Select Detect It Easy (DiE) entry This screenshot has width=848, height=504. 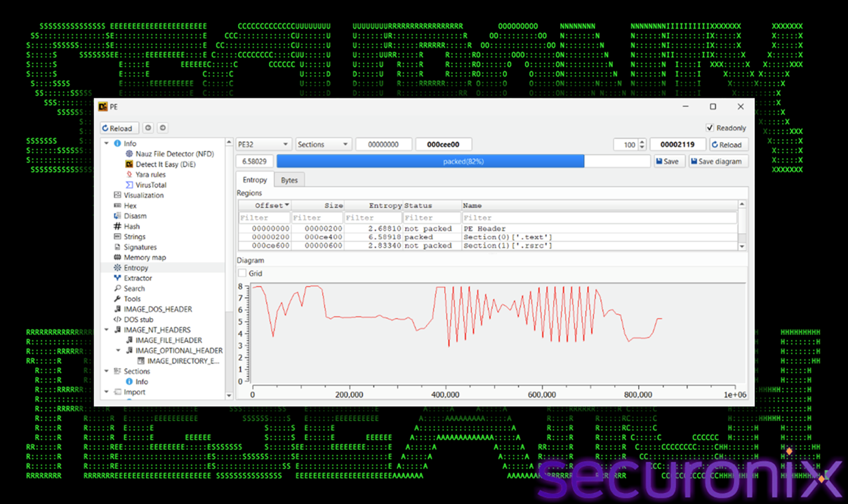165,164
